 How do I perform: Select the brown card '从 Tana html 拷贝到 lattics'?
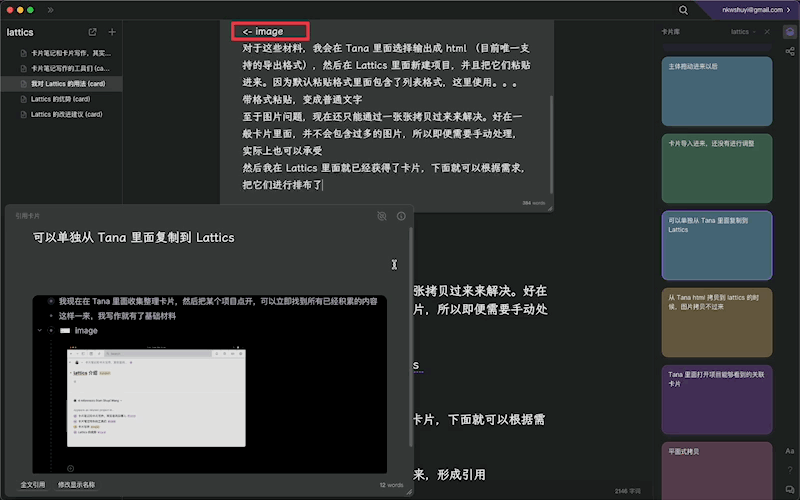[717, 322]
